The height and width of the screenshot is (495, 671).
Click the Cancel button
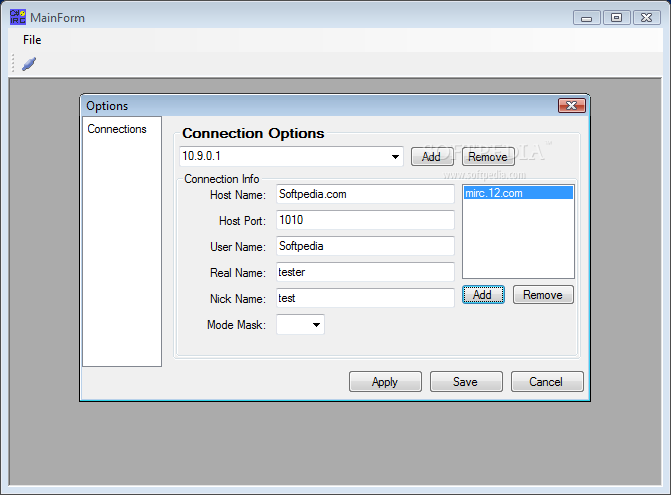pos(547,382)
